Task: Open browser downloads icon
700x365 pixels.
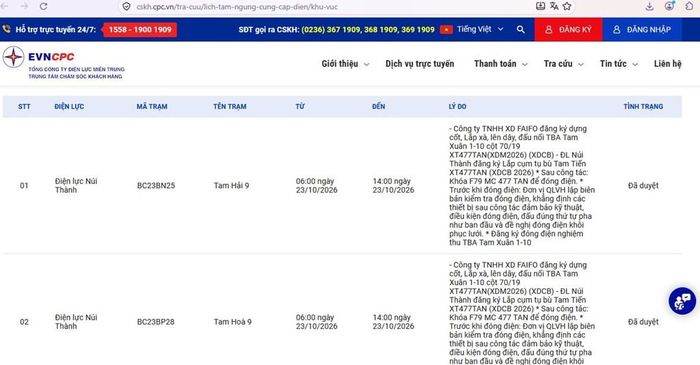Action: tap(650, 6)
